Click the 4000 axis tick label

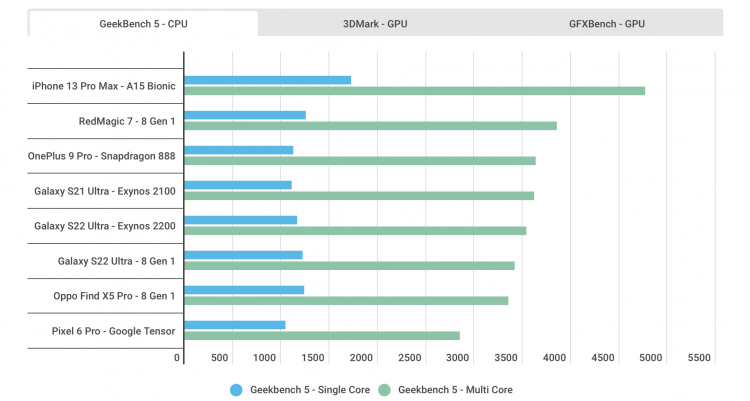554,357
